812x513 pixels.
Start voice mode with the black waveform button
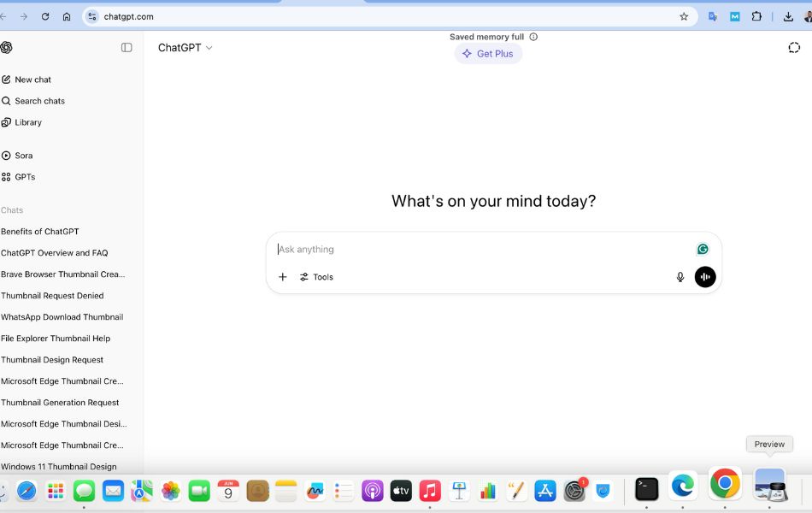(x=705, y=277)
